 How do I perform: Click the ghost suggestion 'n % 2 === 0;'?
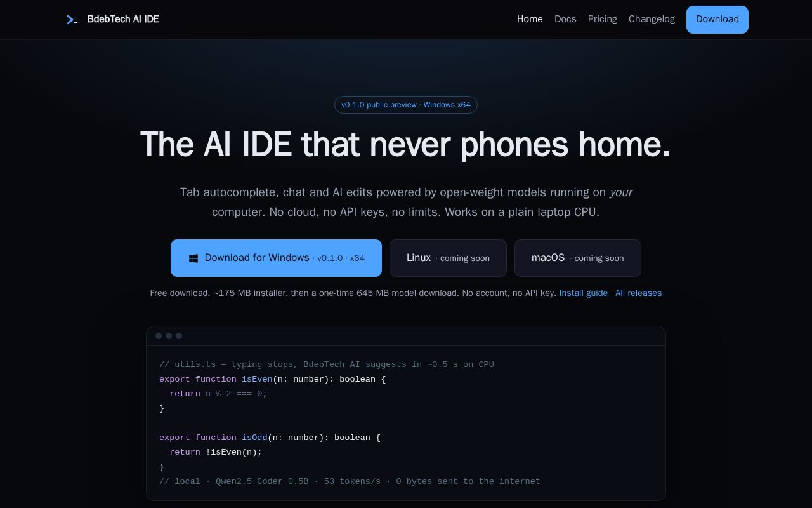[236, 394]
